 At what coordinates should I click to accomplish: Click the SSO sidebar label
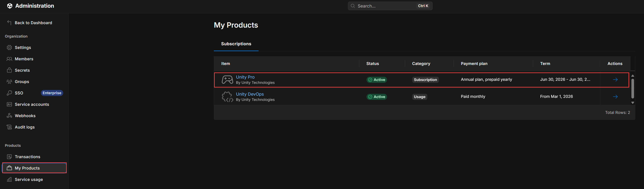point(19,93)
